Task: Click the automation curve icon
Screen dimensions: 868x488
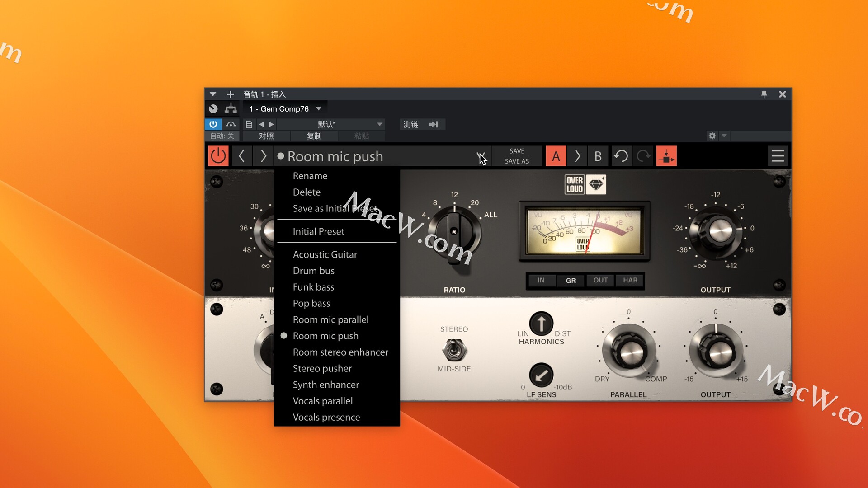Action: click(x=231, y=124)
